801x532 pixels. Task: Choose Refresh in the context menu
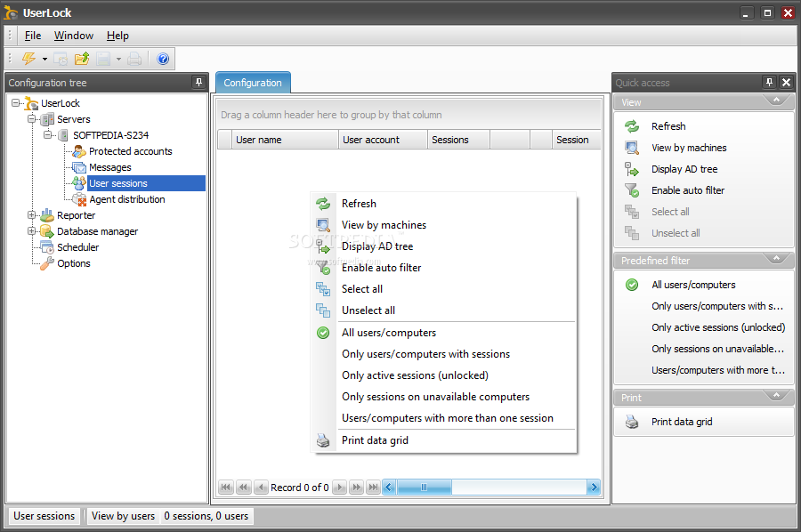[x=443, y=203]
